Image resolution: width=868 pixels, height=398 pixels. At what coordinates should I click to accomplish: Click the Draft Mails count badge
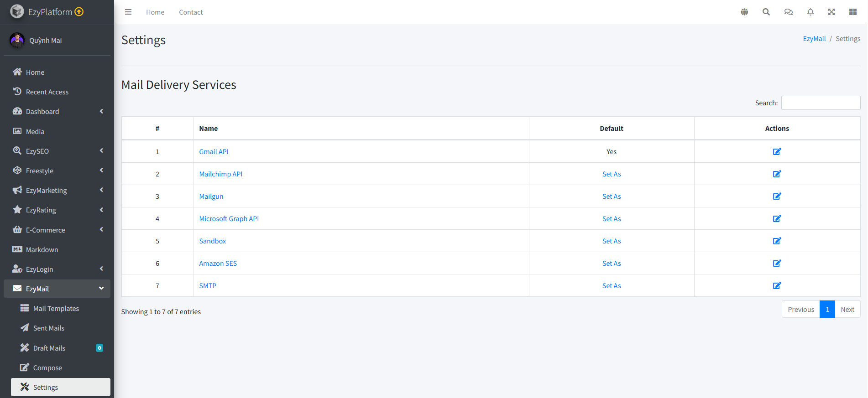coord(99,348)
